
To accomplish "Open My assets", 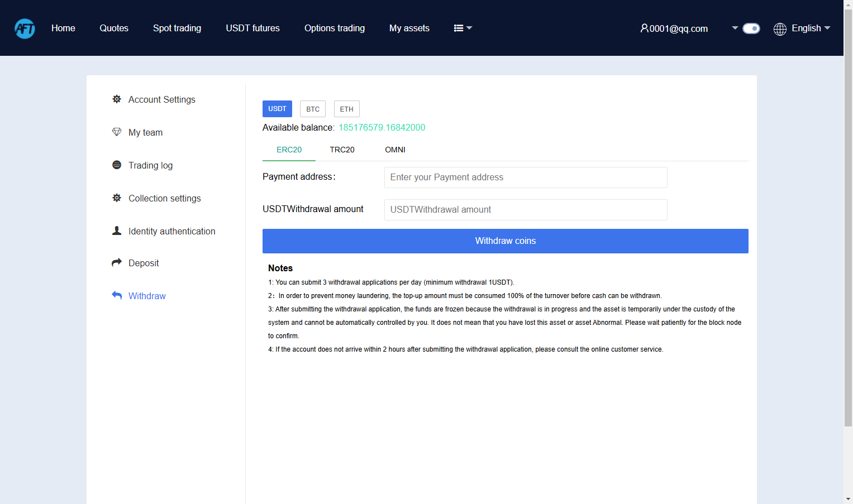I will pos(409,28).
